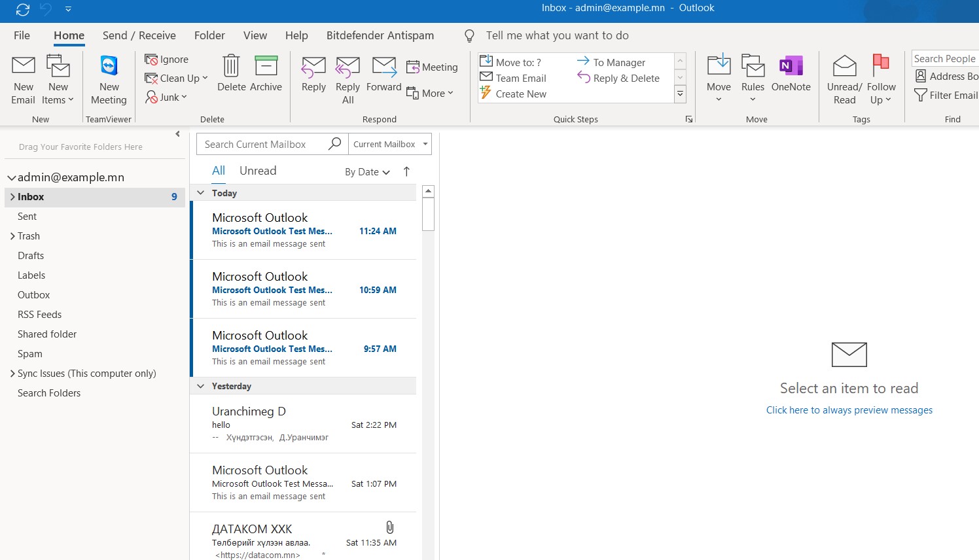Screen dimensions: 979x560
Task: Open the Move dropdown button
Action: point(719,79)
